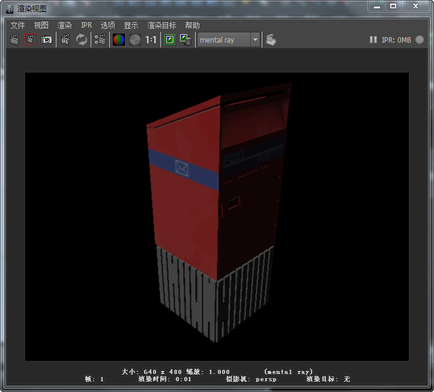
Task: Open the render settings window icon
Action: coord(100,40)
